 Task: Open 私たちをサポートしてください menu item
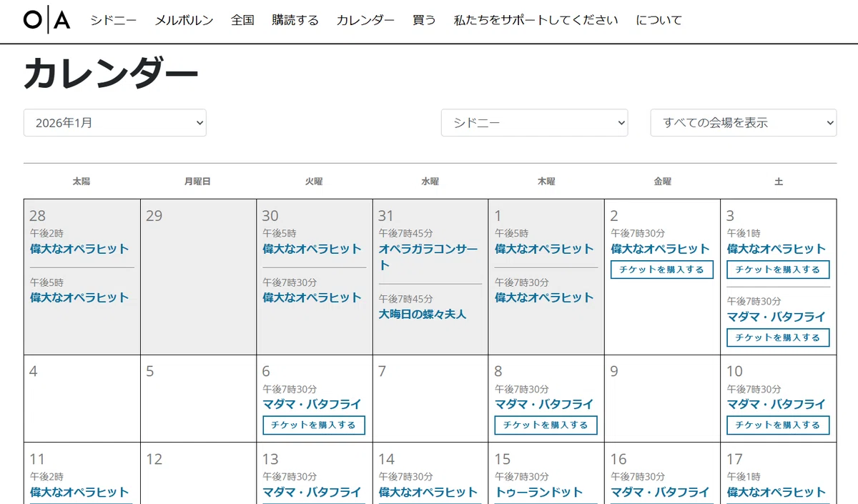(x=536, y=20)
